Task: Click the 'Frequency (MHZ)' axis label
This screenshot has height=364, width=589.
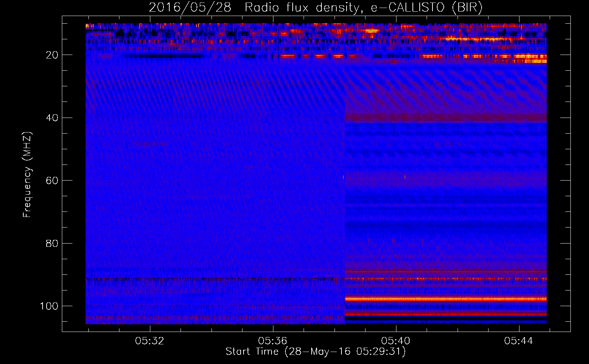Action: (x=27, y=175)
